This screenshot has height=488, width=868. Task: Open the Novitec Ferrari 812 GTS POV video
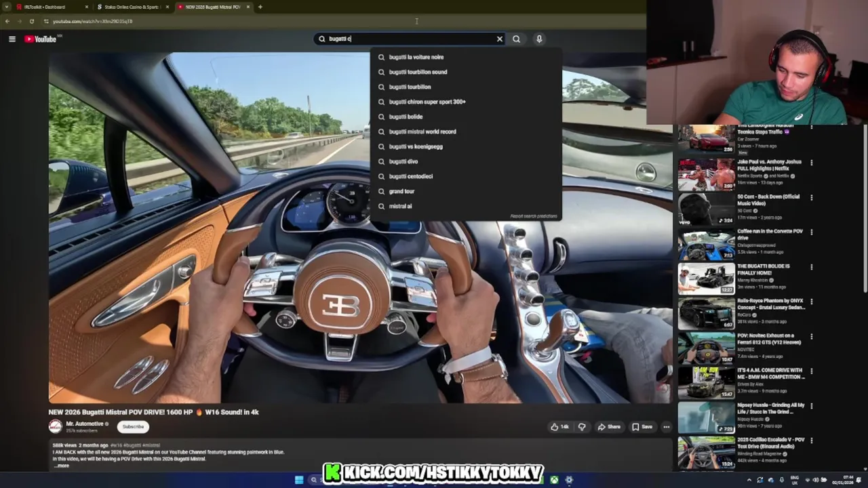point(706,348)
